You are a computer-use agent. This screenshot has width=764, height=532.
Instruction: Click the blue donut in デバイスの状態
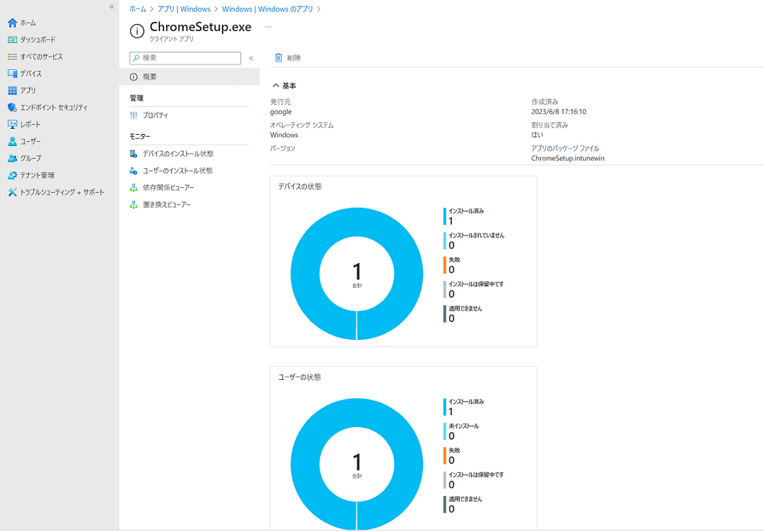click(x=304, y=274)
